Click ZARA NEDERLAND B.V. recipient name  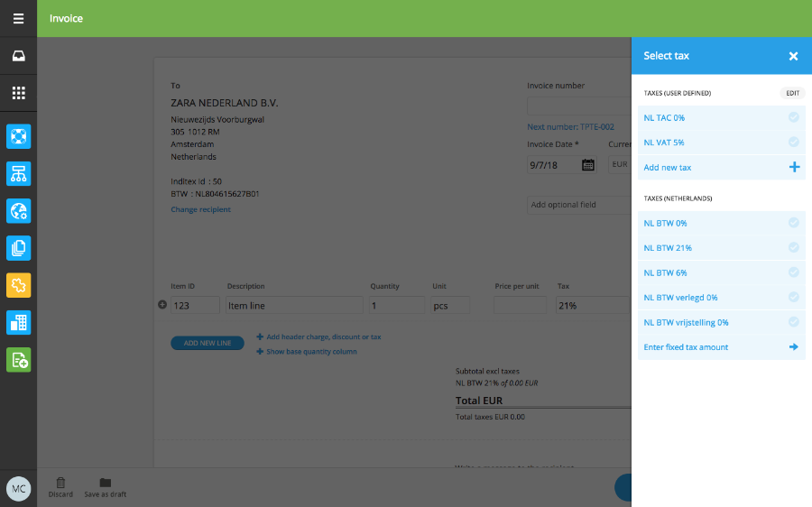225,103
